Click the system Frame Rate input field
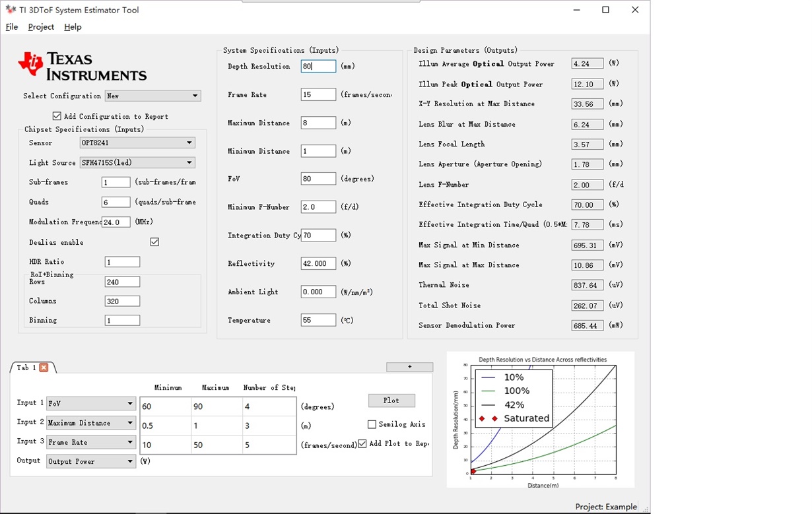The image size is (812, 514). (318, 94)
